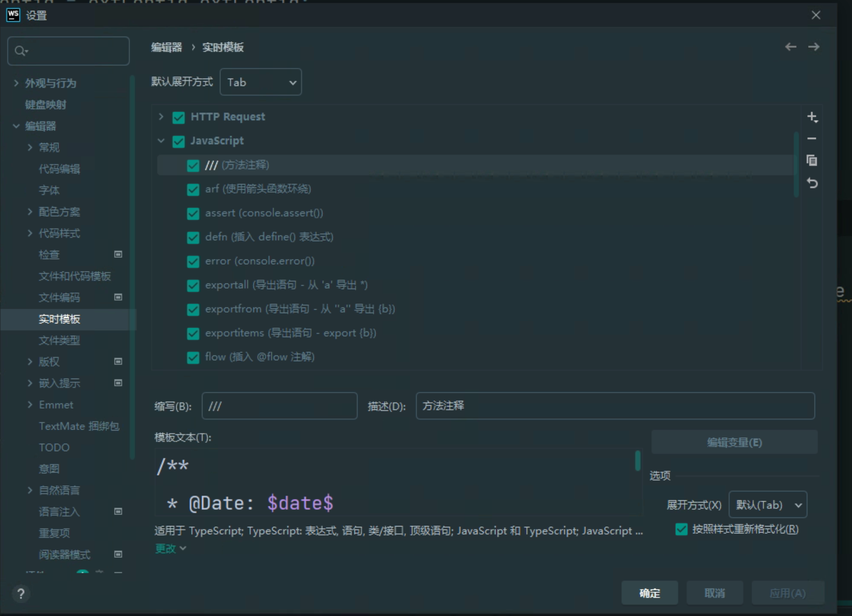Uncheck the defn template checkbox

point(193,237)
